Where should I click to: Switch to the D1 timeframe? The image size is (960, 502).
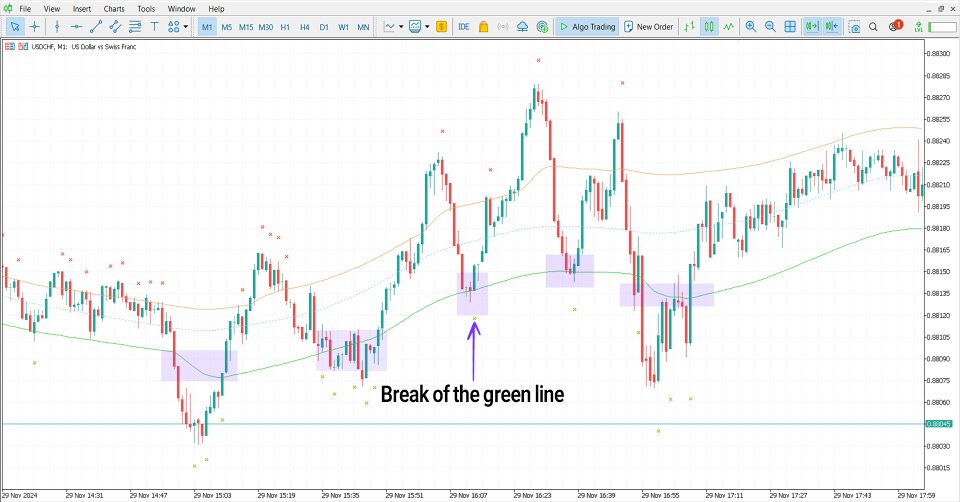coord(324,27)
